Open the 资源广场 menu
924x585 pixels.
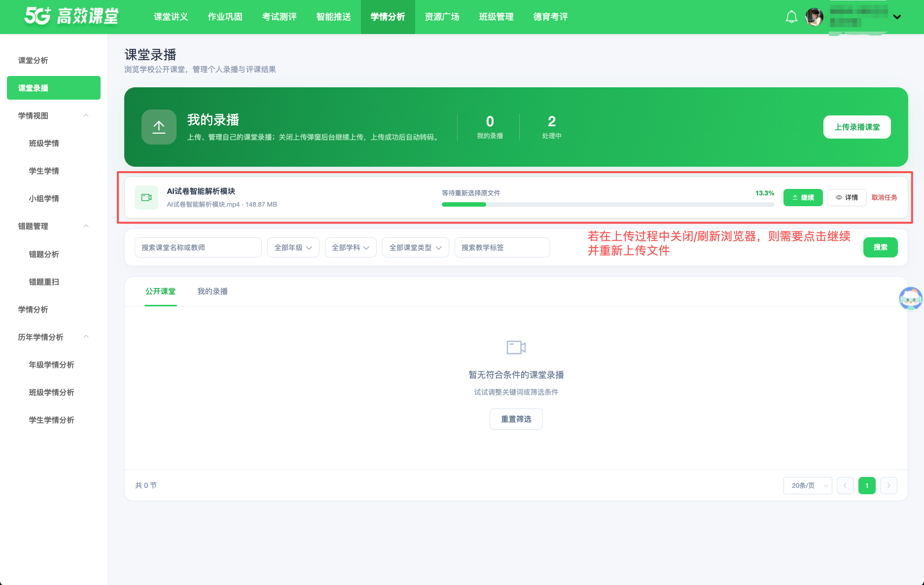[x=442, y=17]
